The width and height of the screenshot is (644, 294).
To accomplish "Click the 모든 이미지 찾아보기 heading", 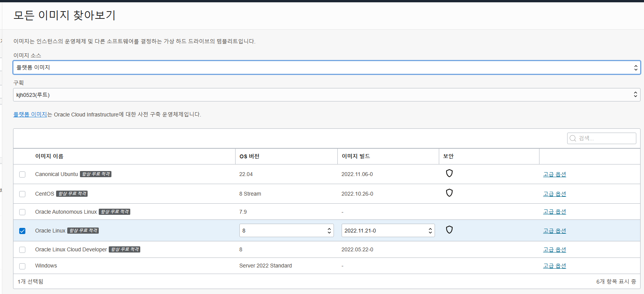I will pyautogui.click(x=65, y=15).
